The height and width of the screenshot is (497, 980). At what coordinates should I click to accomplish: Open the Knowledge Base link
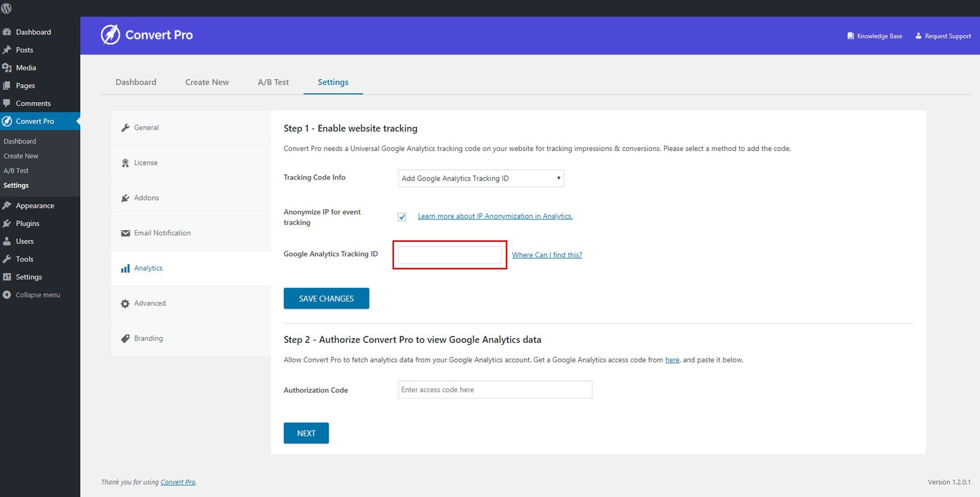click(x=875, y=36)
